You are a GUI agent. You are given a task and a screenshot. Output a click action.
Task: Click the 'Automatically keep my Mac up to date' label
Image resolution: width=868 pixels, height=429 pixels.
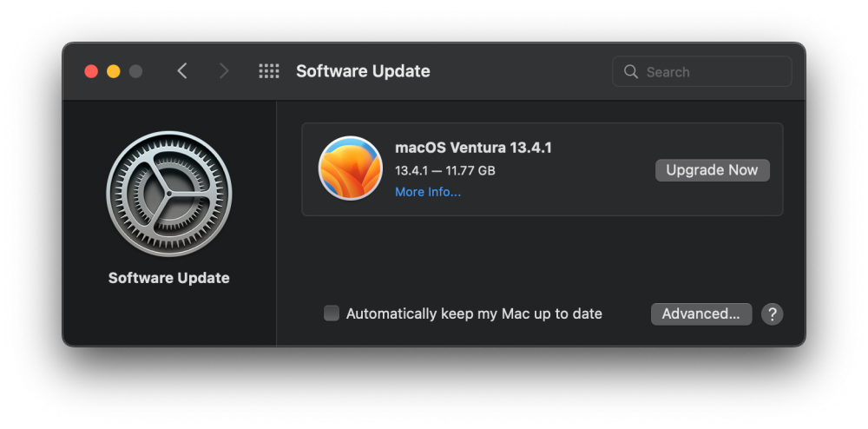coord(475,313)
